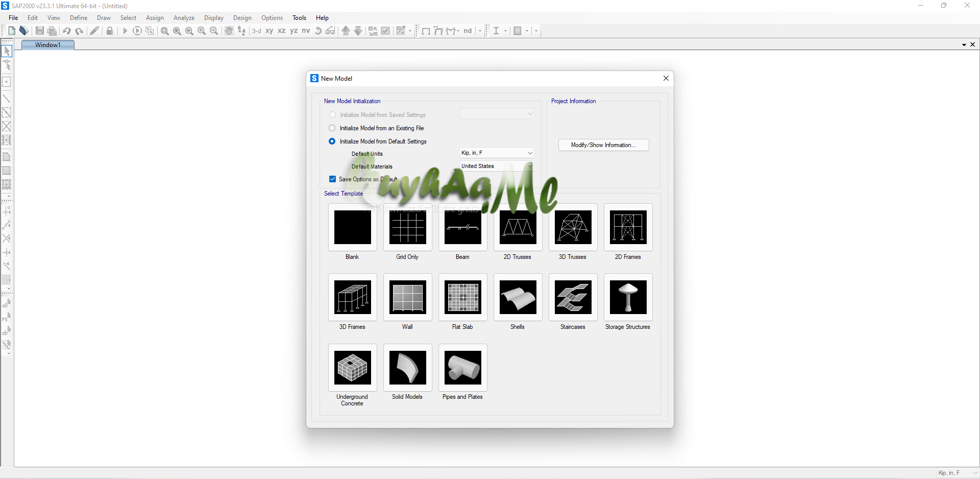
Task: Click Modify/Show Information button
Action: [x=603, y=145]
